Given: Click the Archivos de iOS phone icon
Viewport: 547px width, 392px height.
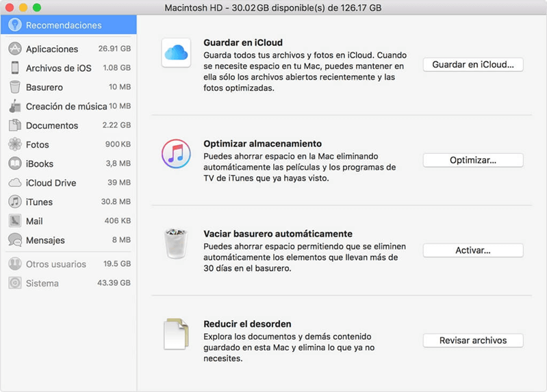Looking at the screenshot, I should (14, 68).
